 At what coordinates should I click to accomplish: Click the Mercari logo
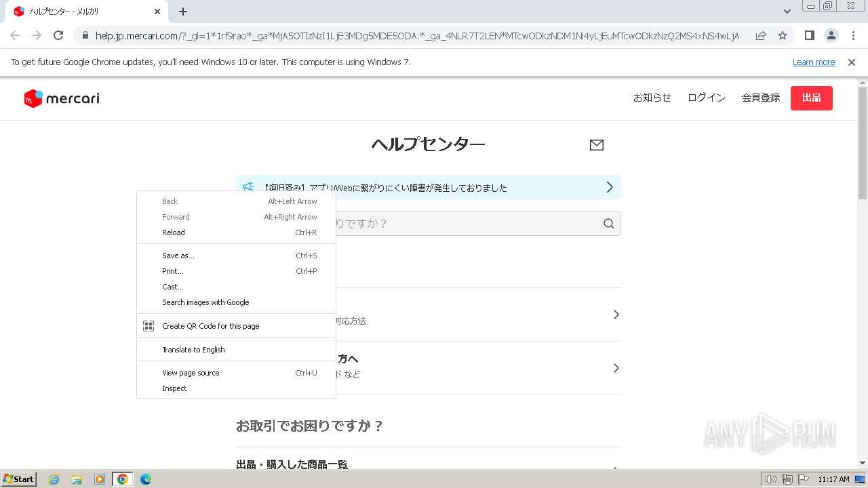tap(62, 98)
